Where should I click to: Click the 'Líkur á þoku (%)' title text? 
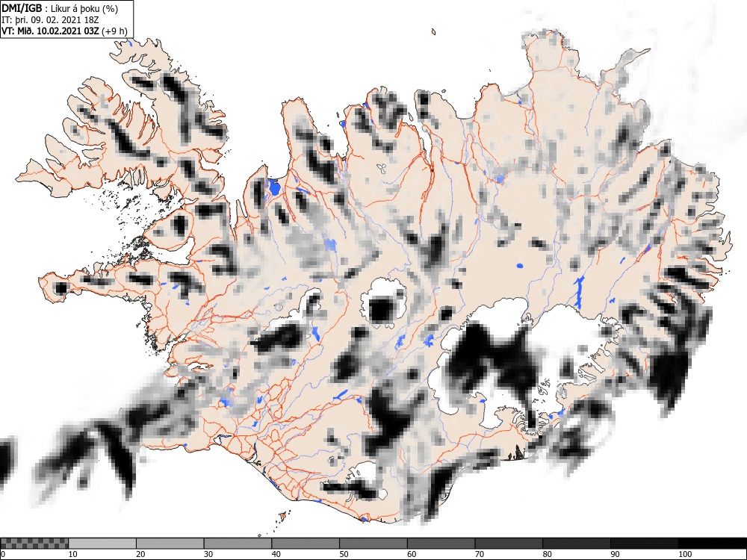coord(85,8)
